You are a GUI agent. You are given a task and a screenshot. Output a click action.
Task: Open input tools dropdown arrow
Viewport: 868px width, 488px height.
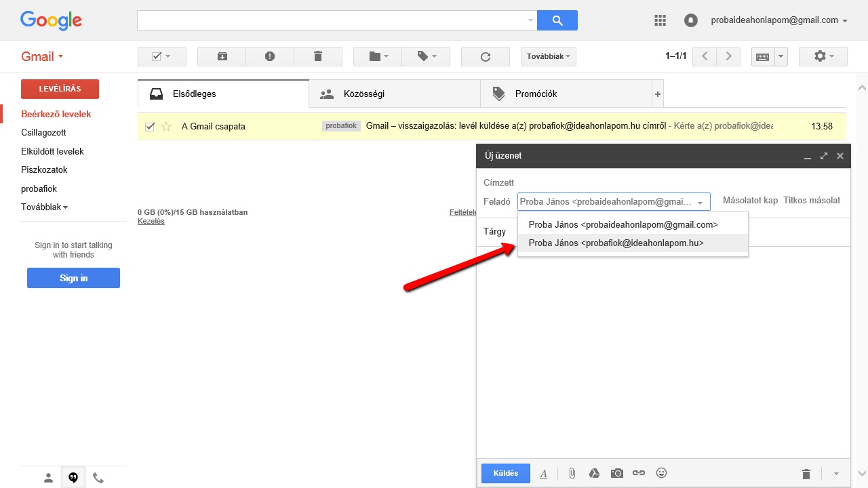(x=781, y=56)
